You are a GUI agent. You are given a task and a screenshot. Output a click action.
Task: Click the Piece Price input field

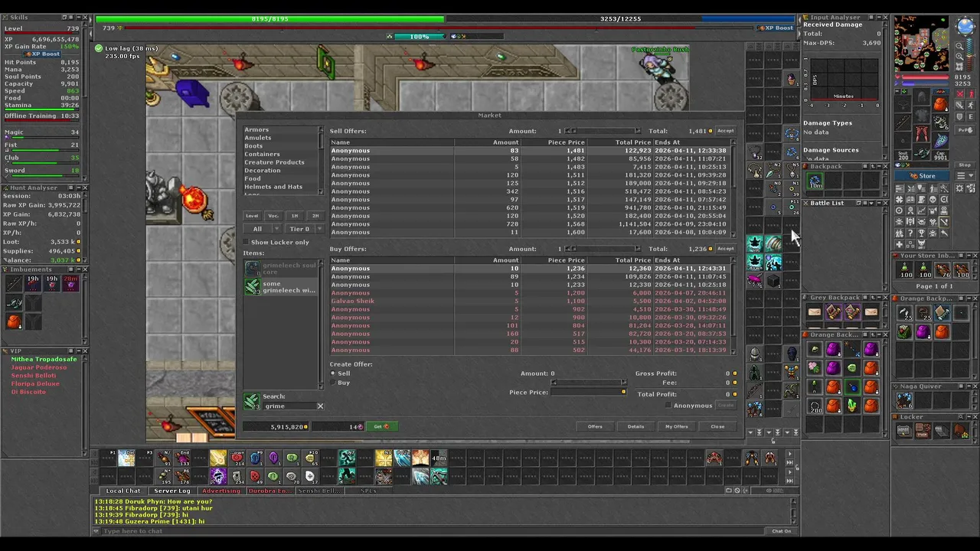588,392
